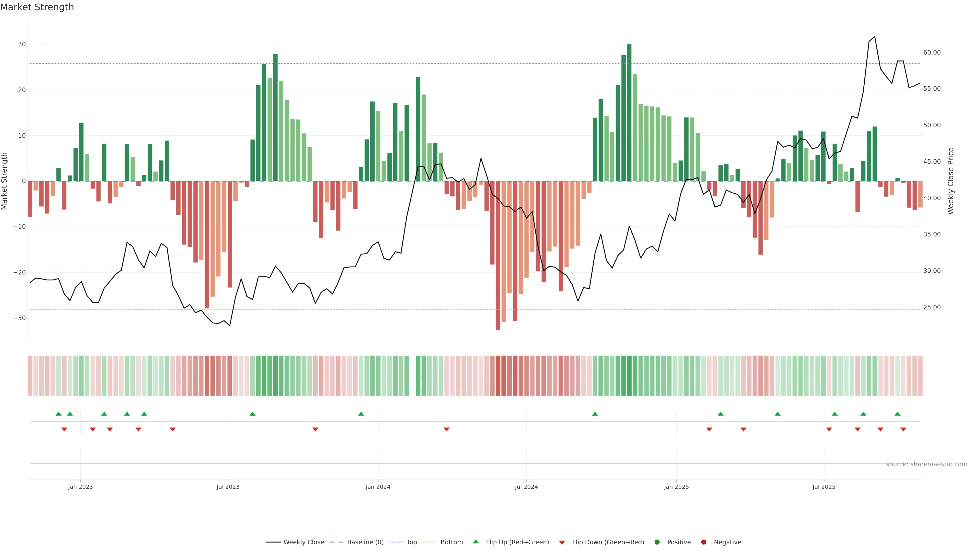
Task: Click the Jan 2024 x-axis label
Action: coord(378,487)
